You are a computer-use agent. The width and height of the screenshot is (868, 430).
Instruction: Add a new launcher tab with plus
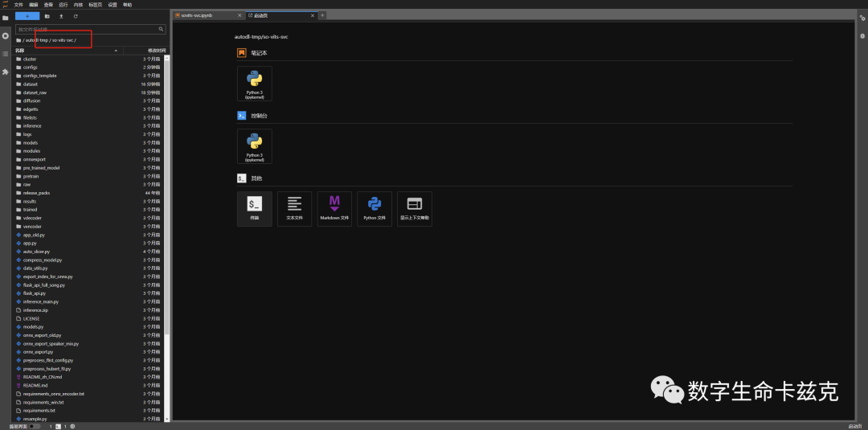[x=323, y=15]
